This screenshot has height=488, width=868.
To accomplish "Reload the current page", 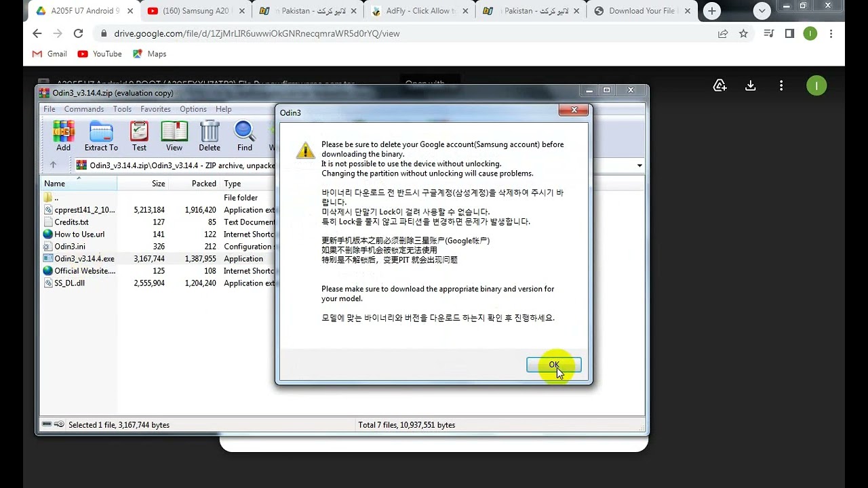I will tap(78, 33).
